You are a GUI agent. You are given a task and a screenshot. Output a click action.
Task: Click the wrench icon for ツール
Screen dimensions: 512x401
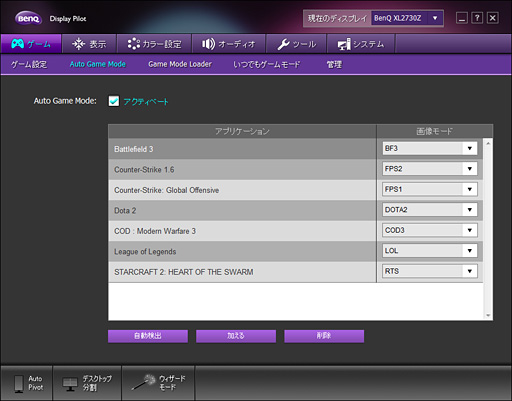pyautogui.click(x=283, y=44)
